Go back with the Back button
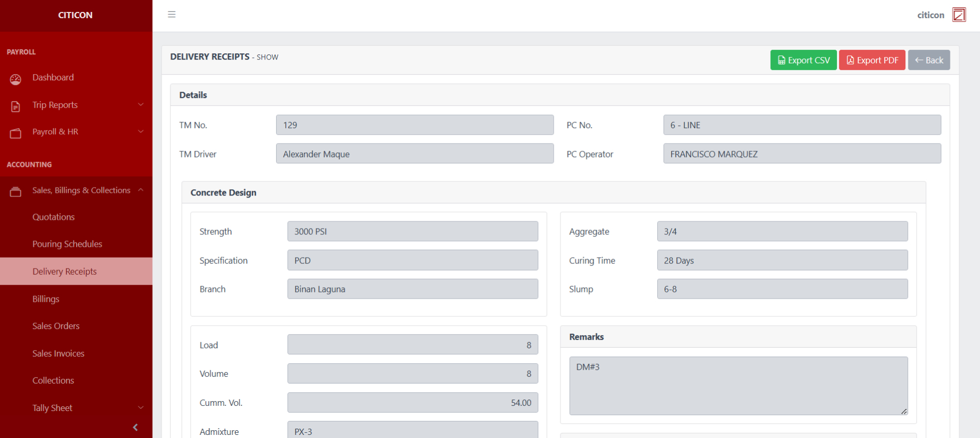This screenshot has width=980, height=438. point(928,60)
